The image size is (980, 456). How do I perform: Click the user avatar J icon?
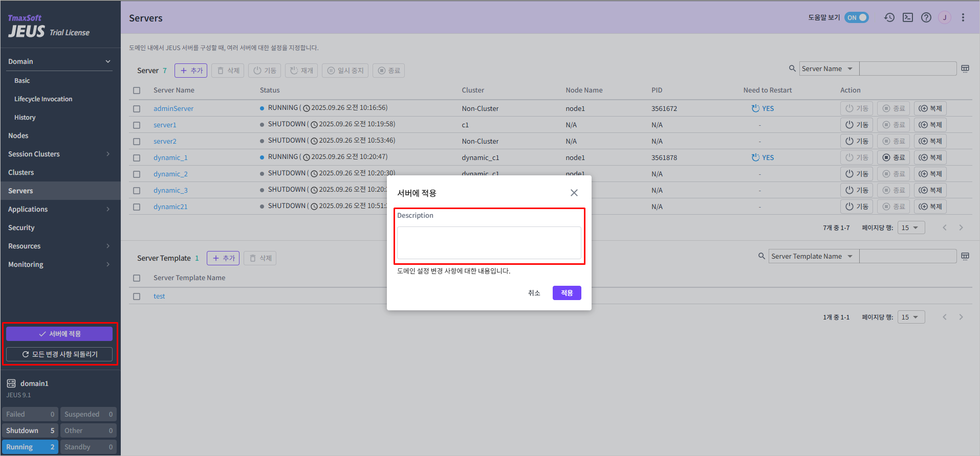945,17
